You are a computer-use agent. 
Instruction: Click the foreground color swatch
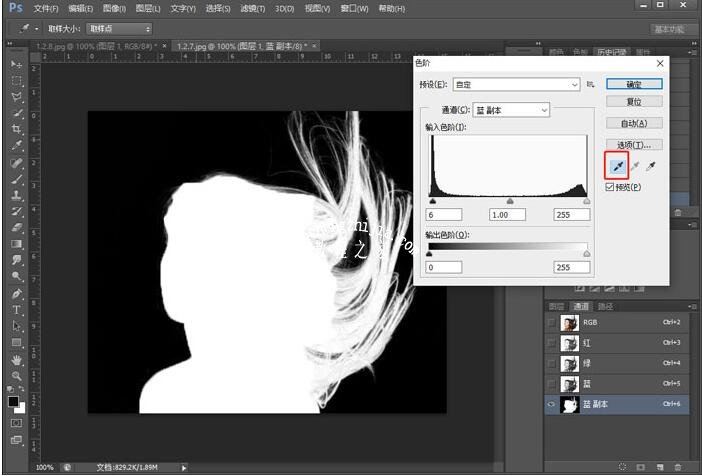pos(13,401)
